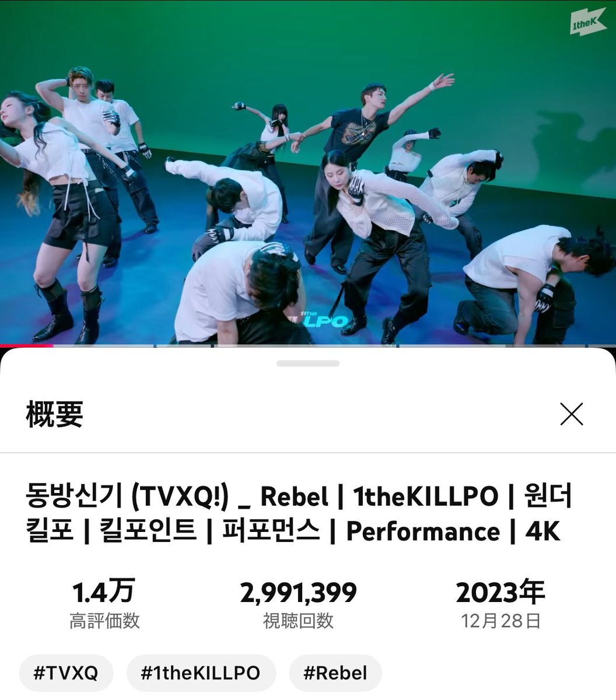Click the dancer in black shirt center
This screenshot has width=616, height=700.
(x=355, y=175)
